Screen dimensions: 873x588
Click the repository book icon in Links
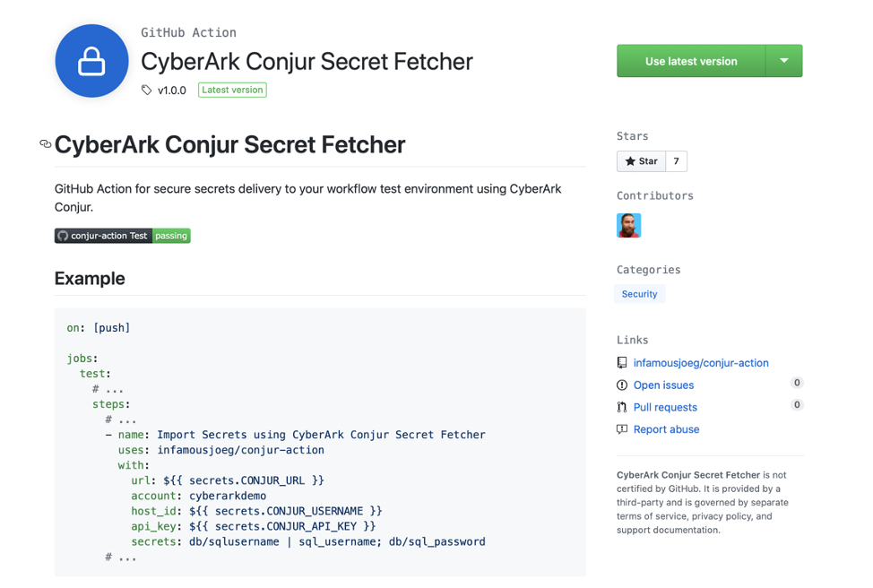(622, 363)
